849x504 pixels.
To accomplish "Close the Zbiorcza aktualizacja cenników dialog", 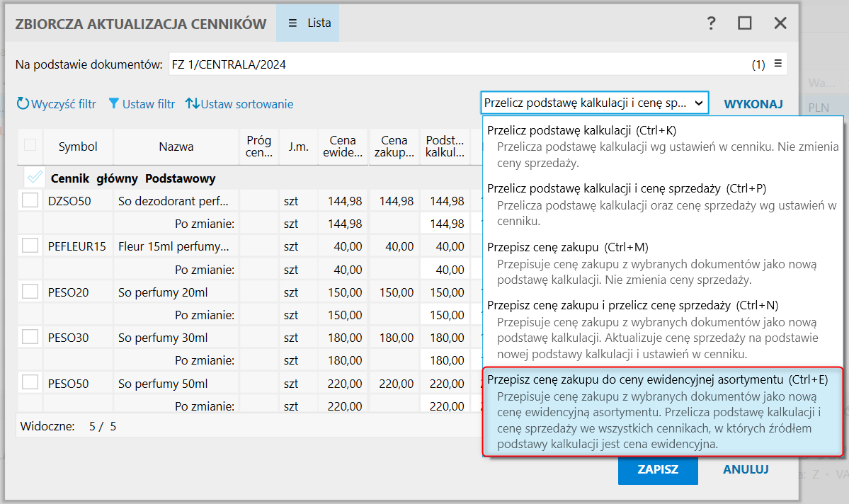I will (x=780, y=23).
